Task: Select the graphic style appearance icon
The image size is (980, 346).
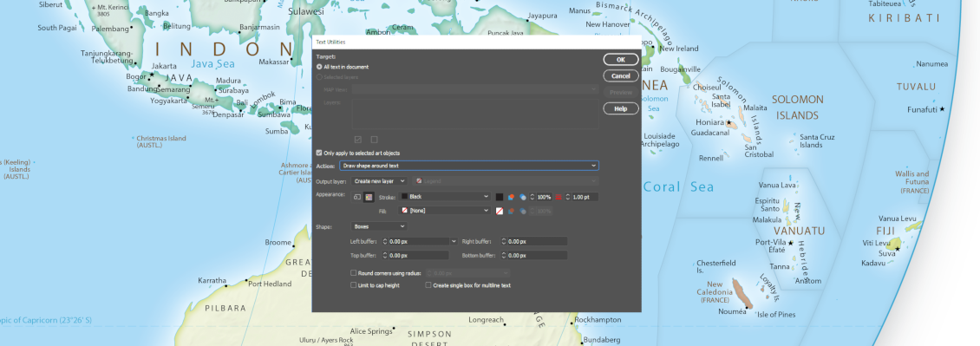Action: (357, 197)
